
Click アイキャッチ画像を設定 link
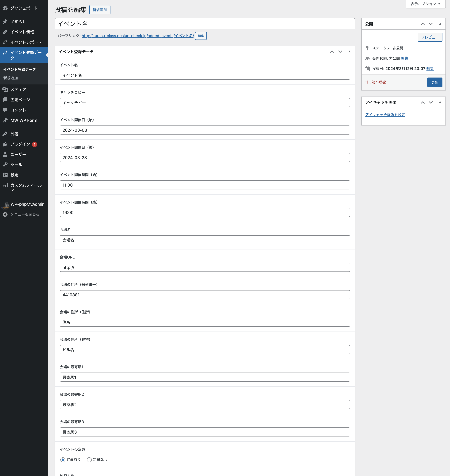click(385, 115)
